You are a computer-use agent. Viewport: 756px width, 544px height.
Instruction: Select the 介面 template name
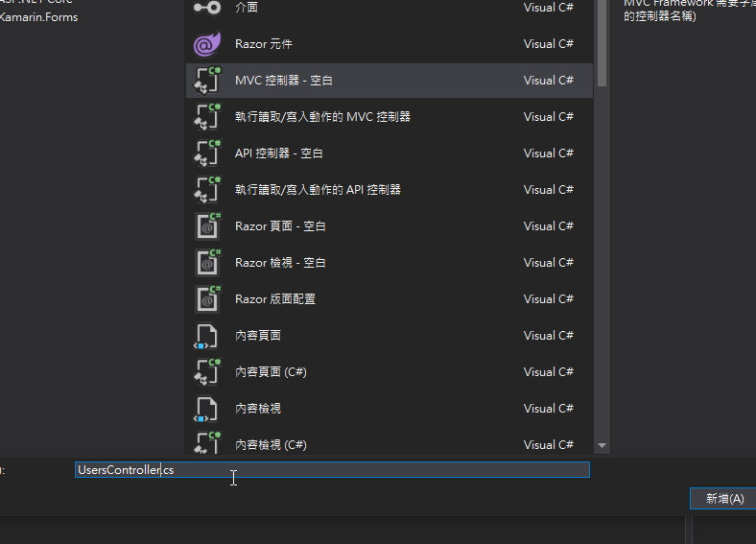(247, 8)
